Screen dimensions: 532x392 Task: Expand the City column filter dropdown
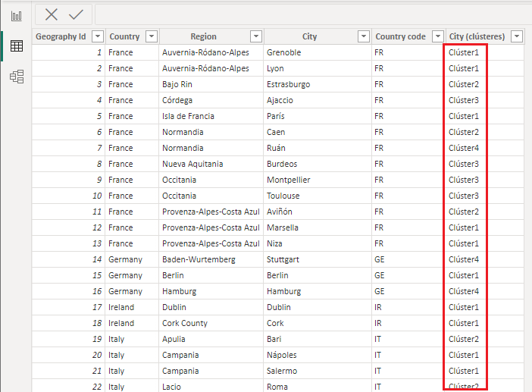(x=364, y=36)
